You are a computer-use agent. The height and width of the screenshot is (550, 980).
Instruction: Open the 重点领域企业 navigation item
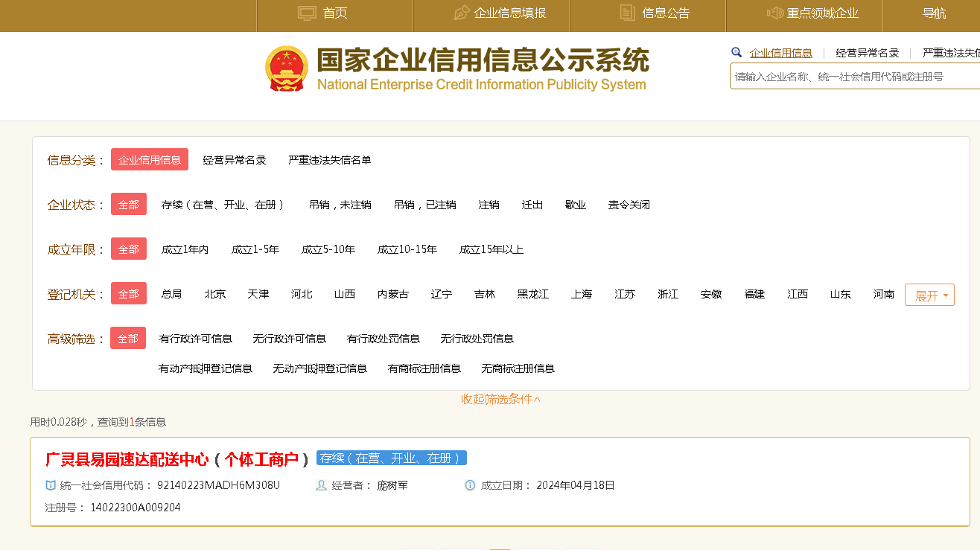[x=823, y=13]
